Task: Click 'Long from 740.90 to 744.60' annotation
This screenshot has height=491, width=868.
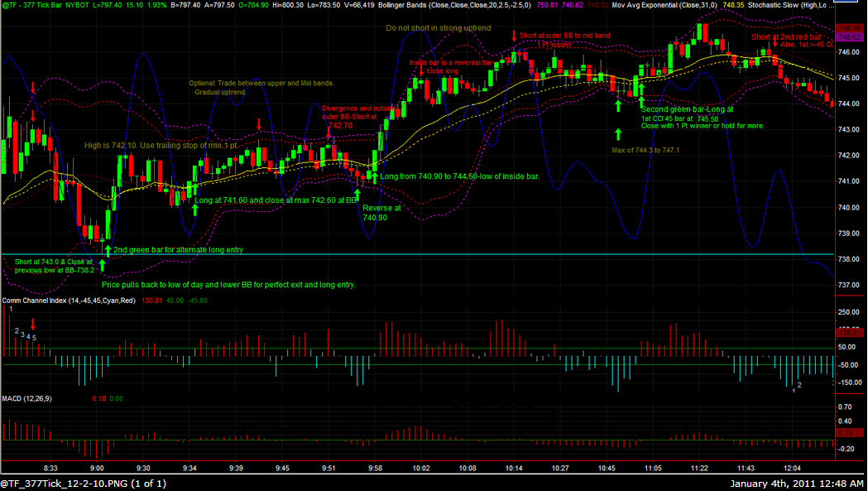Action: click(459, 176)
